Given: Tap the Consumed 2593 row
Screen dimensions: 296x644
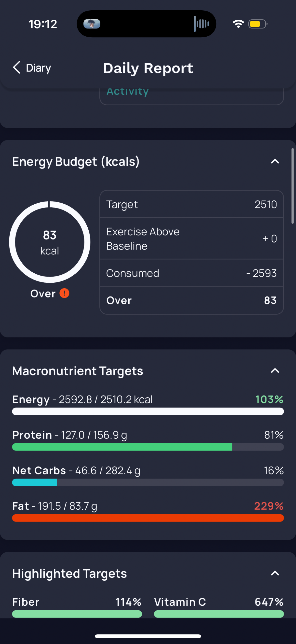Looking at the screenshot, I should pos(192,273).
